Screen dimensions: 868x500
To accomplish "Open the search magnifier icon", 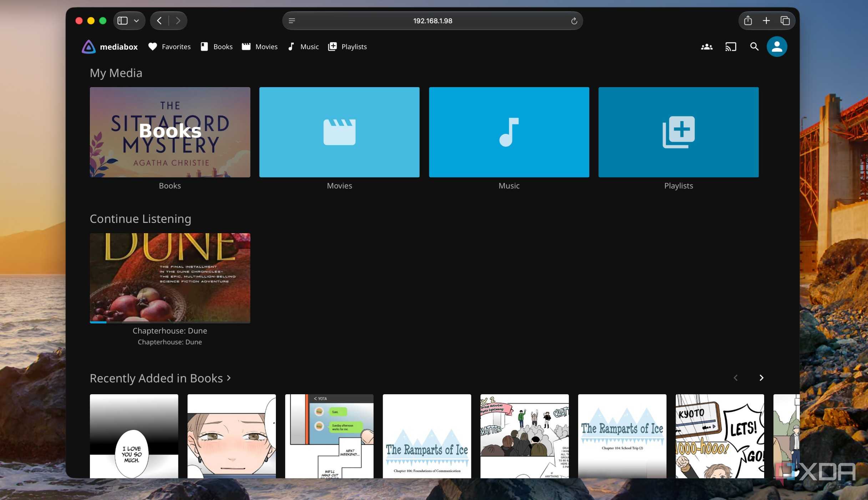I will [x=754, y=47].
